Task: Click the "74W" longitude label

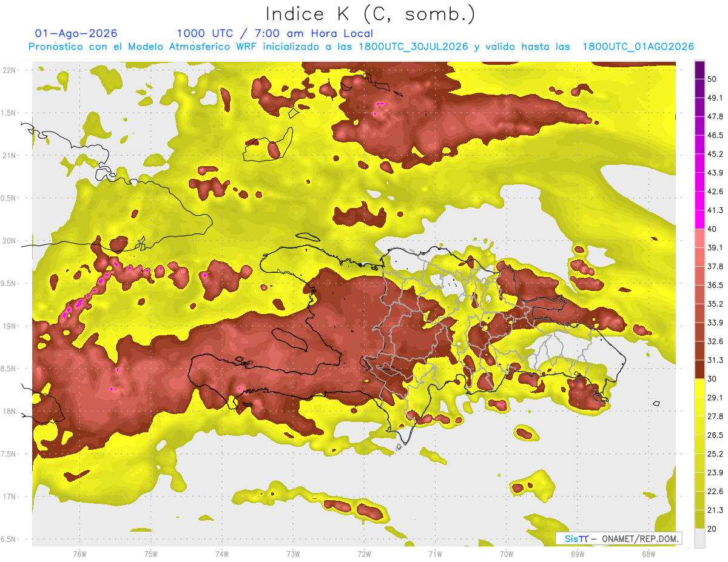Action: click(x=221, y=554)
